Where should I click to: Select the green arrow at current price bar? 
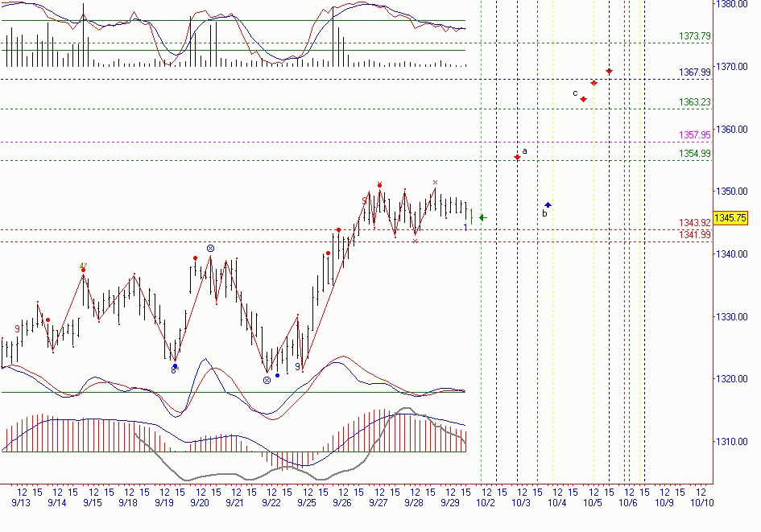coord(482,217)
